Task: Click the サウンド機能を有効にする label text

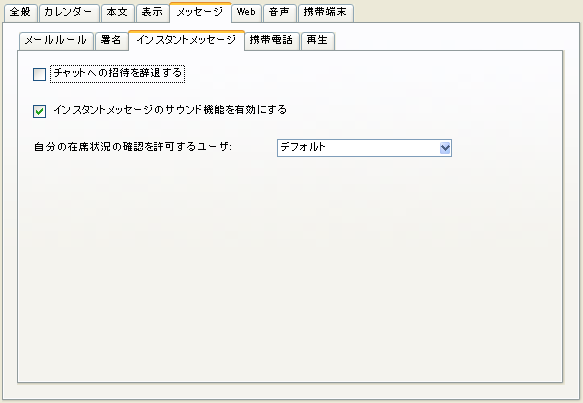Action: click(x=226, y=110)
